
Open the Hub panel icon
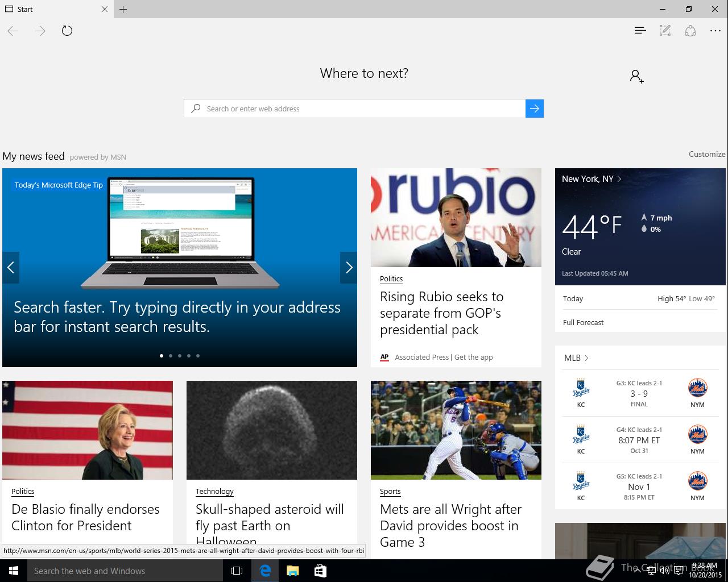640,31
